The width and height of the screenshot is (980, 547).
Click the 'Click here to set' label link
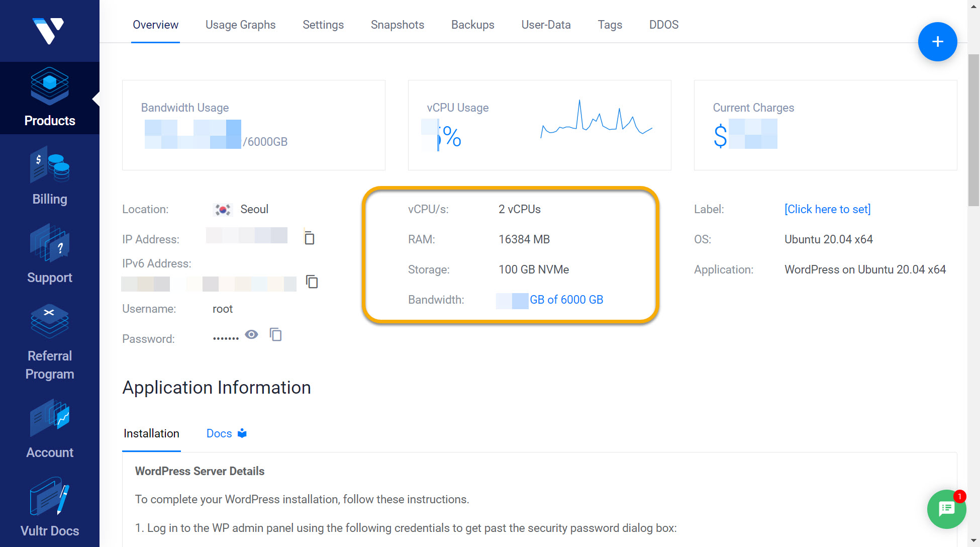[827, 209]
